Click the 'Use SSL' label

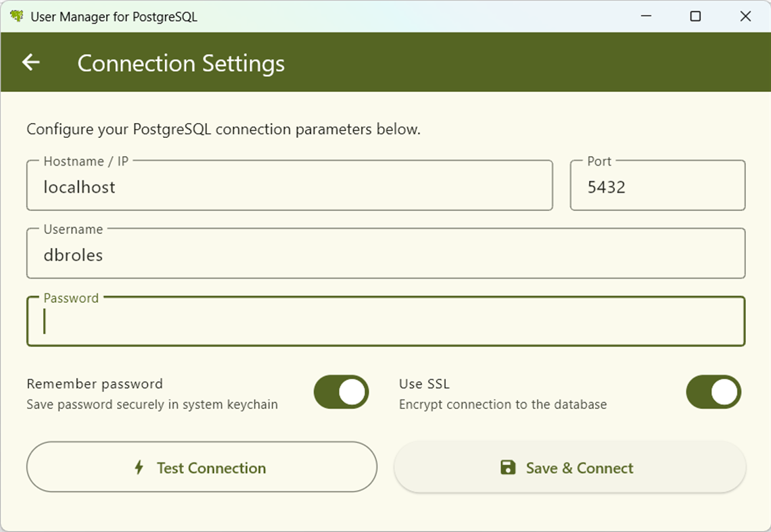pyautogui.click(x=424, y=383)
